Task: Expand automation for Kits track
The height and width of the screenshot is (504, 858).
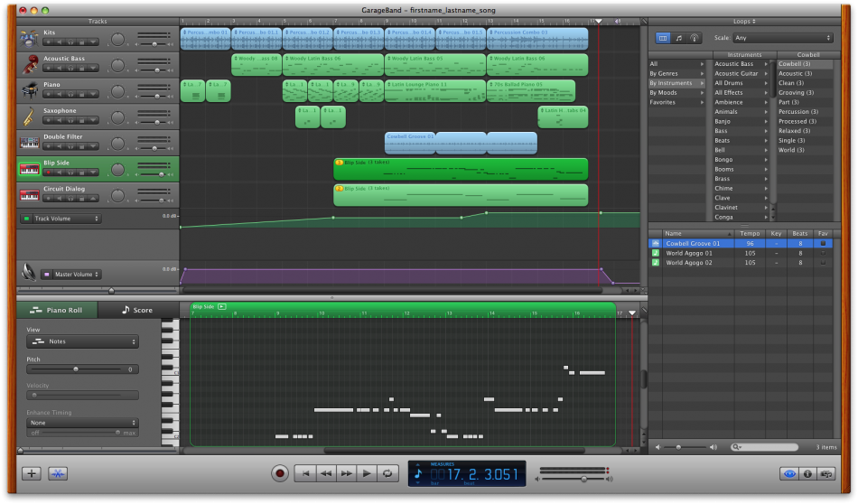Action: pyautogui.click(x=94, y=42)
